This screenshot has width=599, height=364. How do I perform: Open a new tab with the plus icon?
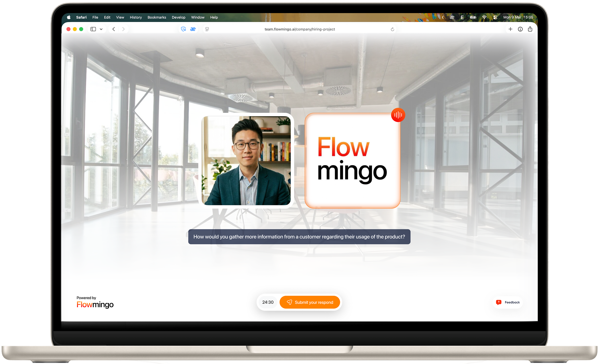[511, 29]
